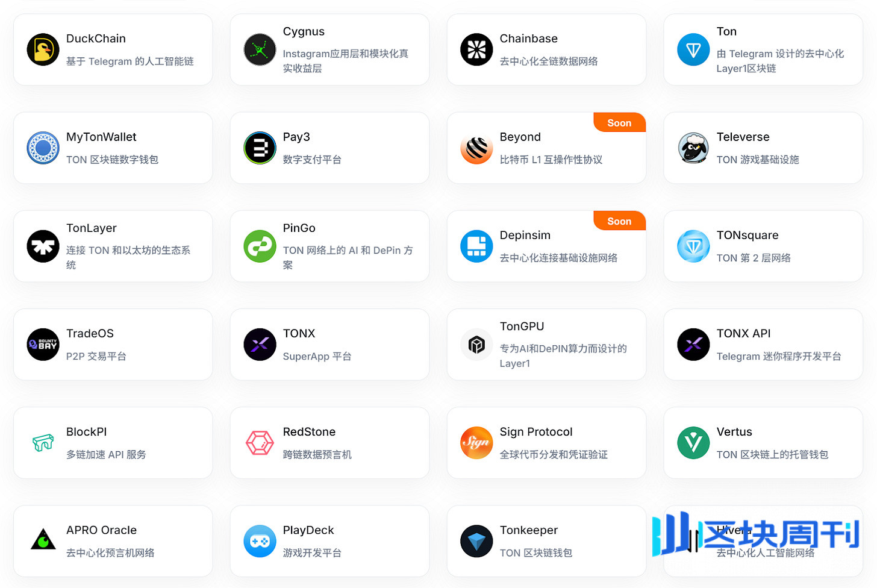Click the DuckChain duck logo icon
Viewport: 877px width, 588px height.
pyautogui.click(x=43, y=49)
